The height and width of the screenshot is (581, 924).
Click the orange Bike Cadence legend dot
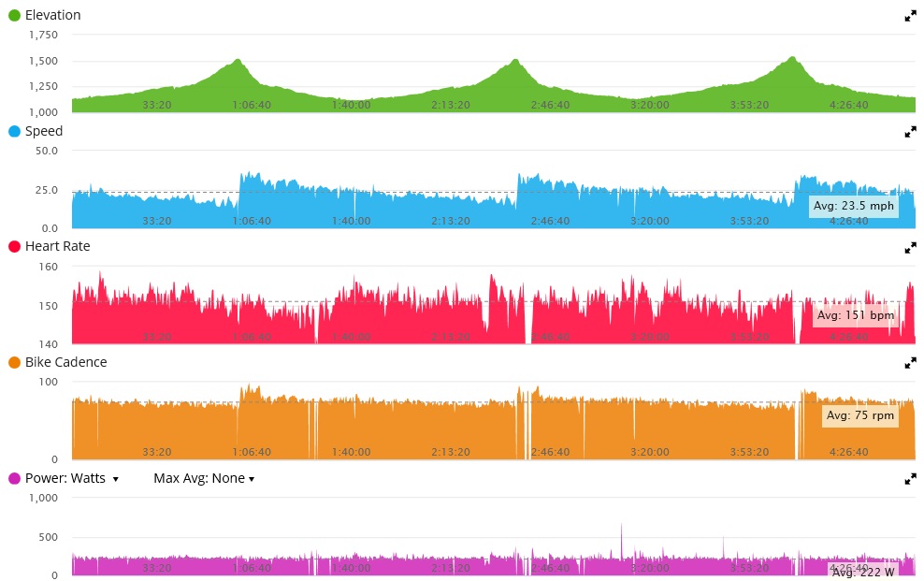[x=14, y=362]
